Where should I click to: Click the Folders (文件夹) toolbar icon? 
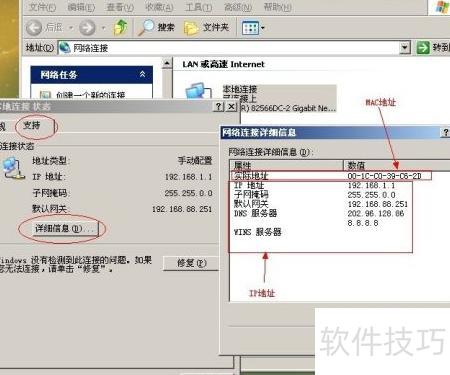(191, 28)
